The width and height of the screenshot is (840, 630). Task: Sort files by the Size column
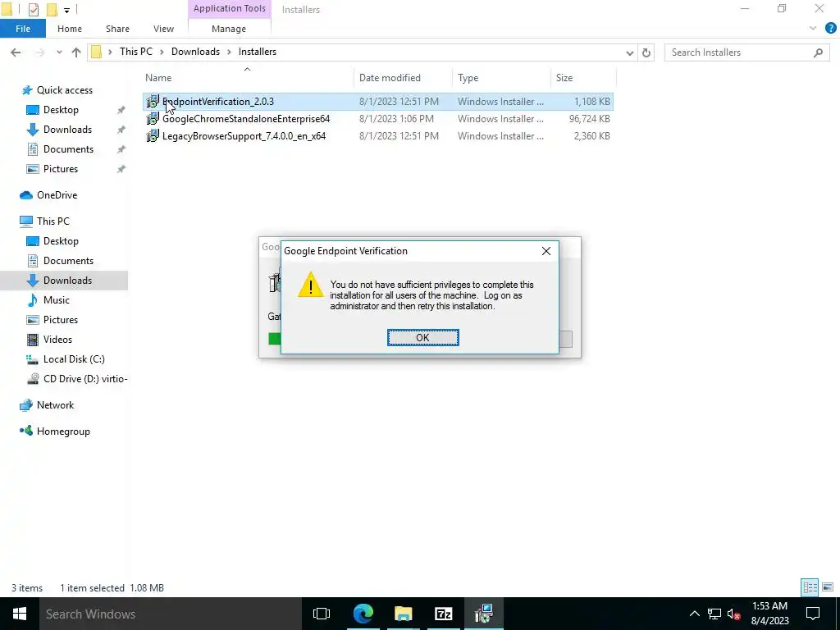(x=564, y=78)
